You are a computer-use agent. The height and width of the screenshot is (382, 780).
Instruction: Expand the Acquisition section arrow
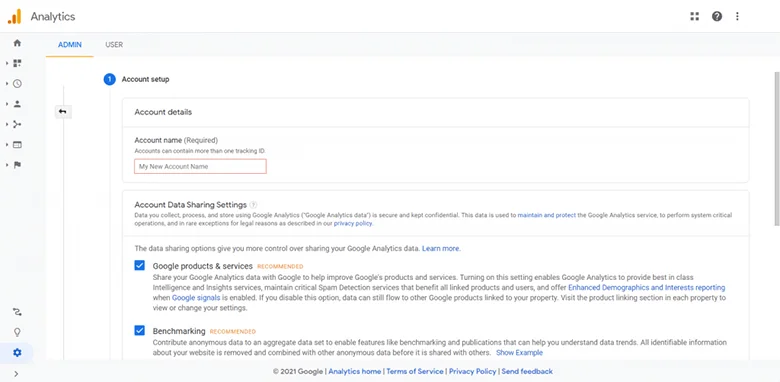[7, 124]
